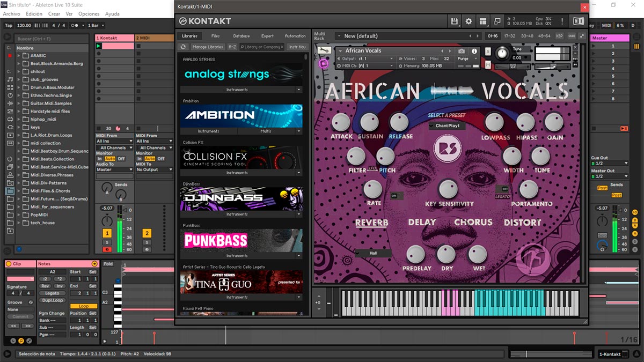644x362 pixels.
Task: Click the exclamation mark panic icon
Action: [562, 21]
